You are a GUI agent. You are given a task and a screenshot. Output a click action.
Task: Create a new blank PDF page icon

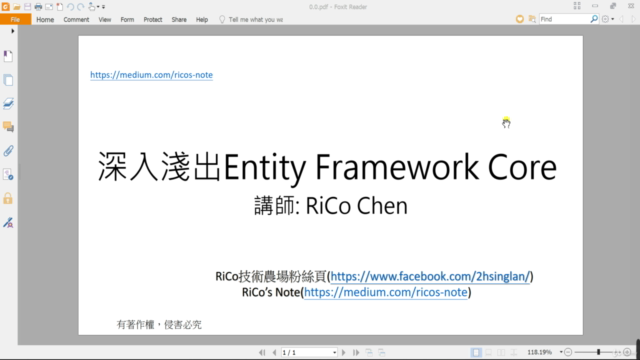point(60,7)
